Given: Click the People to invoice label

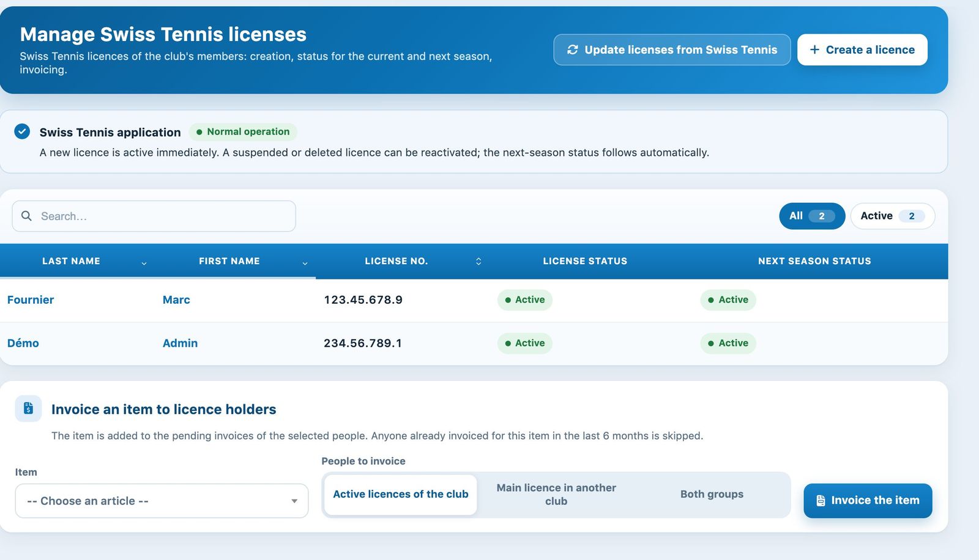Looking at the screenshot, I should 363,461.
